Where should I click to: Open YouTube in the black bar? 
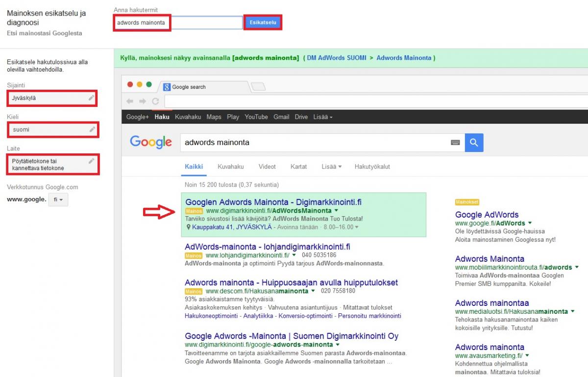point(256,117)
